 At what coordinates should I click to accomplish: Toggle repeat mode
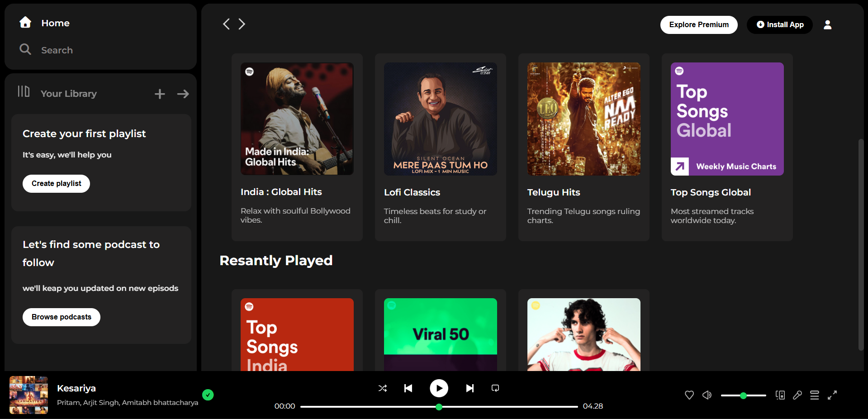495,388
